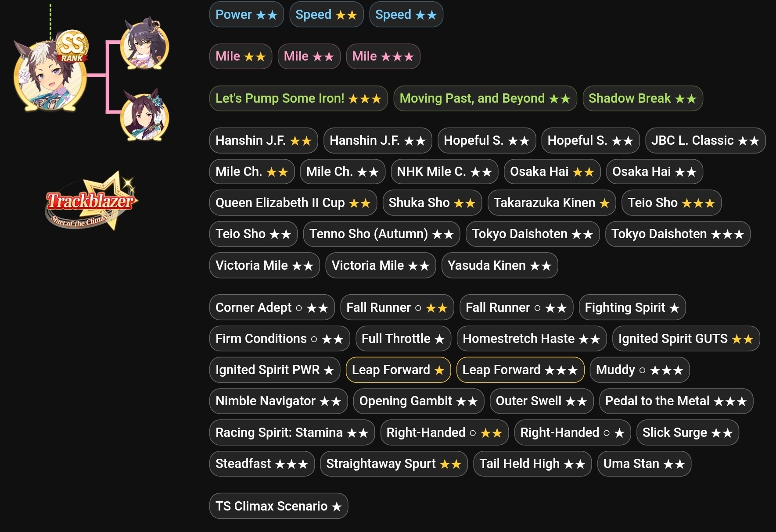
Task: Click Fall Runner chip with white stars
Action: click(x=517, y=307)
